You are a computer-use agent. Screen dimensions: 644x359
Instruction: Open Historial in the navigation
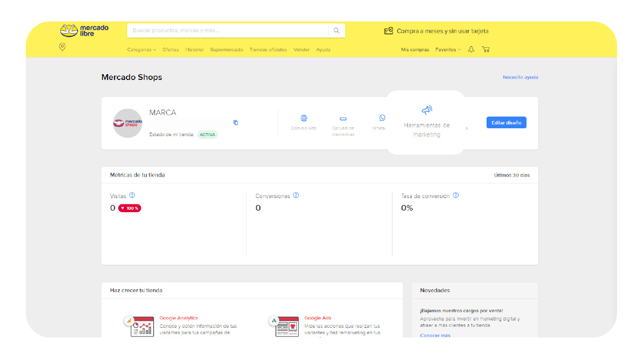(x=195, y=50)
